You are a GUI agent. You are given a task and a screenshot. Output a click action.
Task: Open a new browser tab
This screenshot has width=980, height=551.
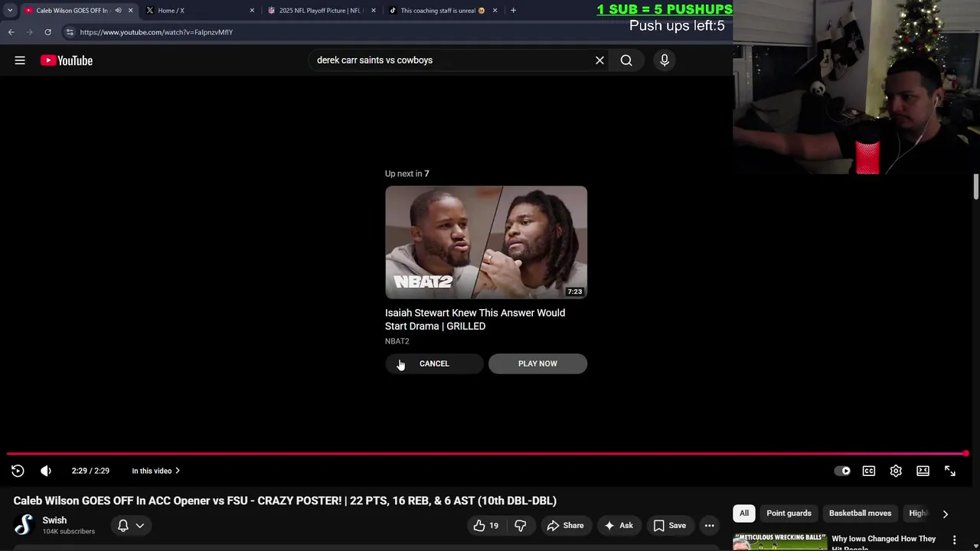(x=513, y=11)
